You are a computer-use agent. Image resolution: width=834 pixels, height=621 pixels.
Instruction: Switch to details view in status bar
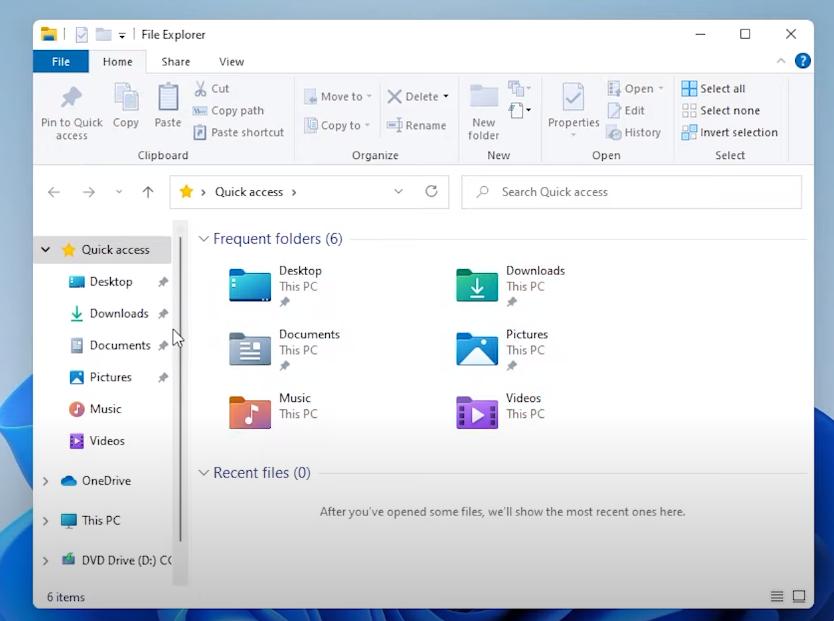coord(777,597)
